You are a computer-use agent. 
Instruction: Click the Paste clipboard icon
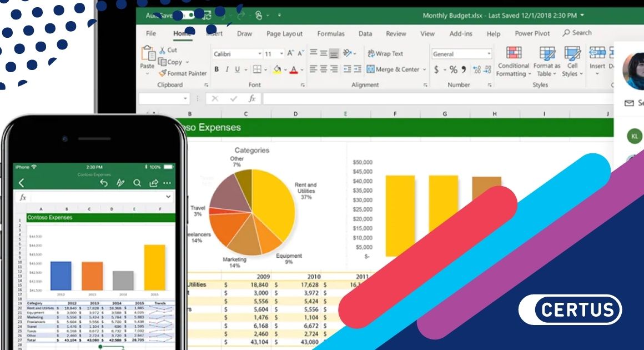coord(148,53)
